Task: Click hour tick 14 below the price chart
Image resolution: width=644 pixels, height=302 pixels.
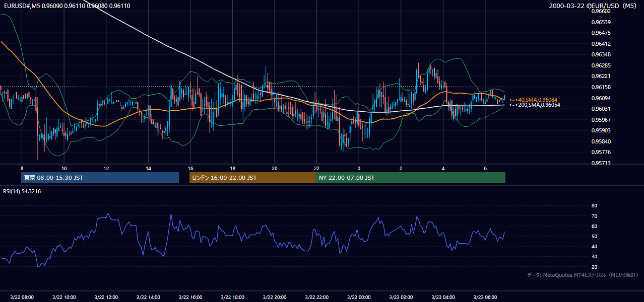Action: click(x=148, y=168)
